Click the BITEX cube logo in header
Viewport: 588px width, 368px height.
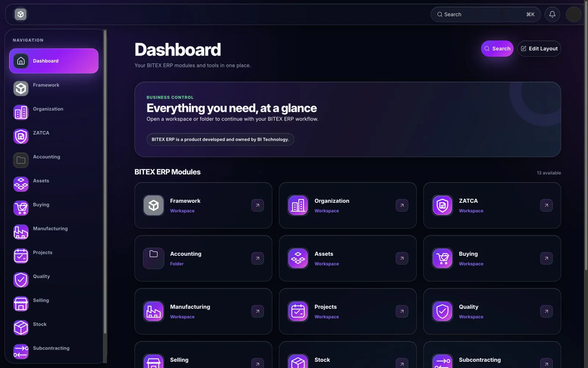[x=21, y=14]
